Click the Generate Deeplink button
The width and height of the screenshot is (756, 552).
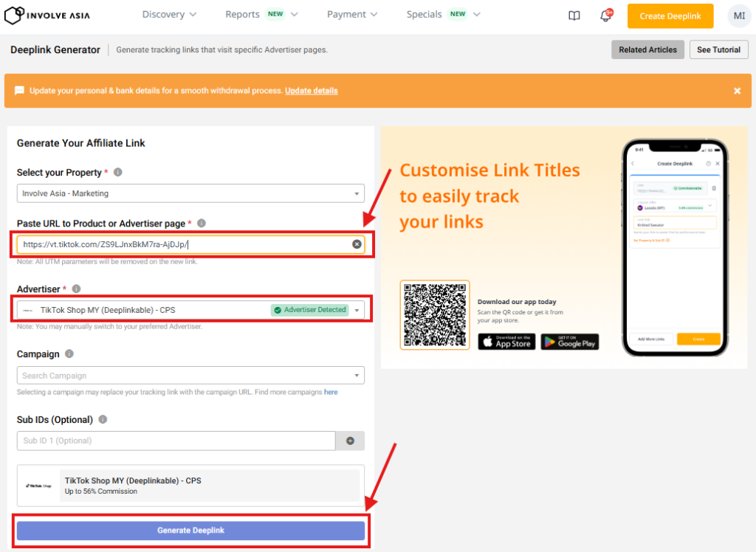click(x=190, y=531)
